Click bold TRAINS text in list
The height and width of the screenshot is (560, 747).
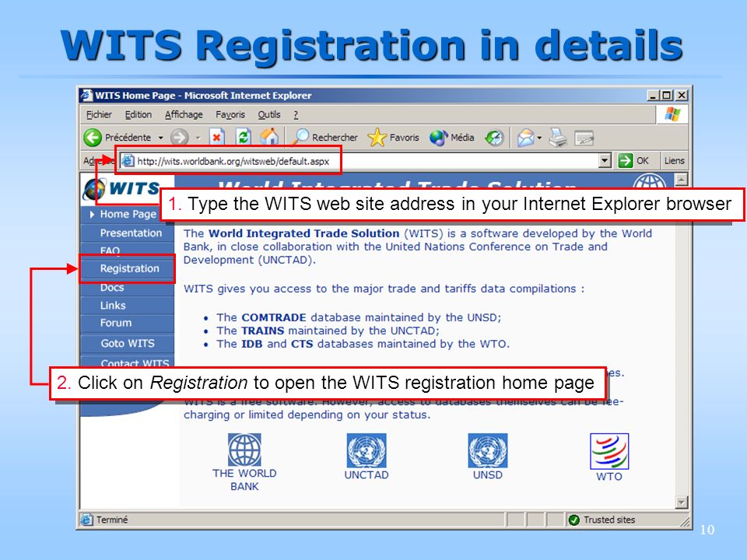(x=262, y=331)
